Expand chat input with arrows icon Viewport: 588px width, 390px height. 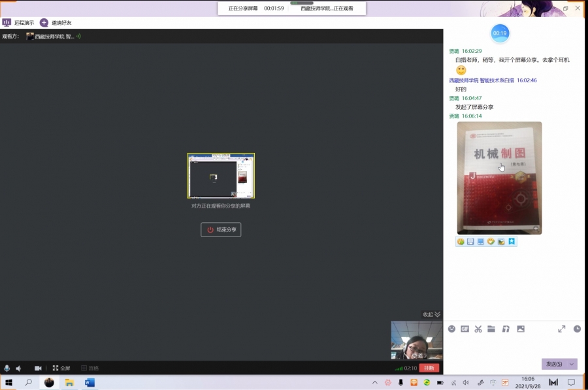pos(562,329)
